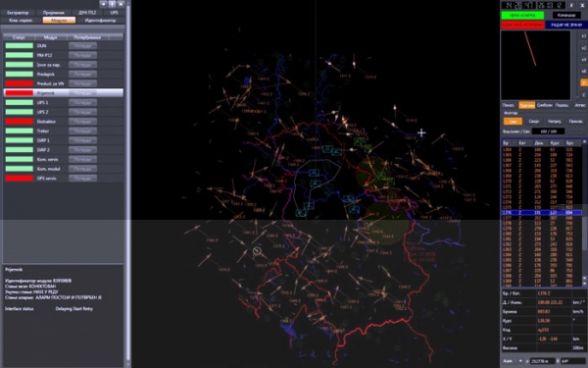The image size is (588, 368).
Task: Click 'Потврди' button for GPS servis
Action: [83, 178]
